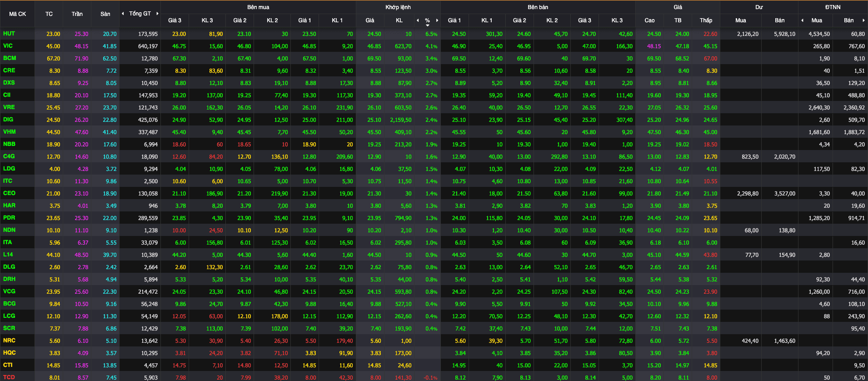Select the VCG ticker

(9, 291)
